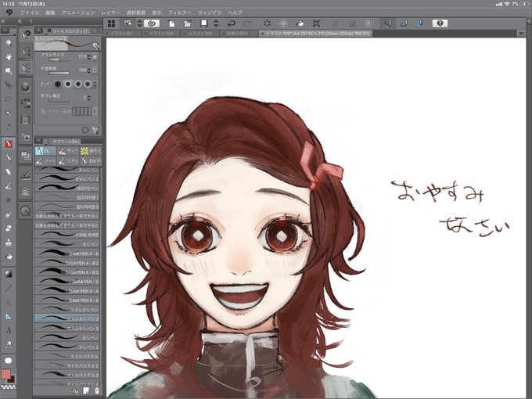Collapse the second left palette dock arrows

tap(20, 21)
